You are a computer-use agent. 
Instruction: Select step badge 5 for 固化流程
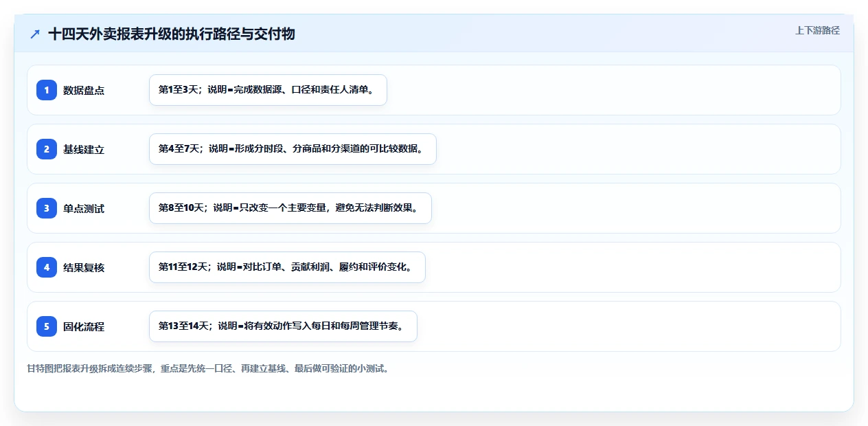[47, 326]
